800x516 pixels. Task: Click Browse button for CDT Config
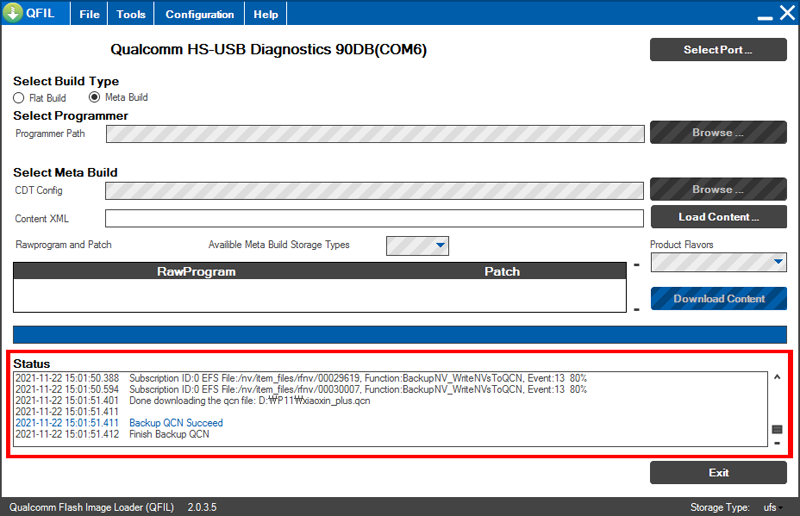click(718, 189)
